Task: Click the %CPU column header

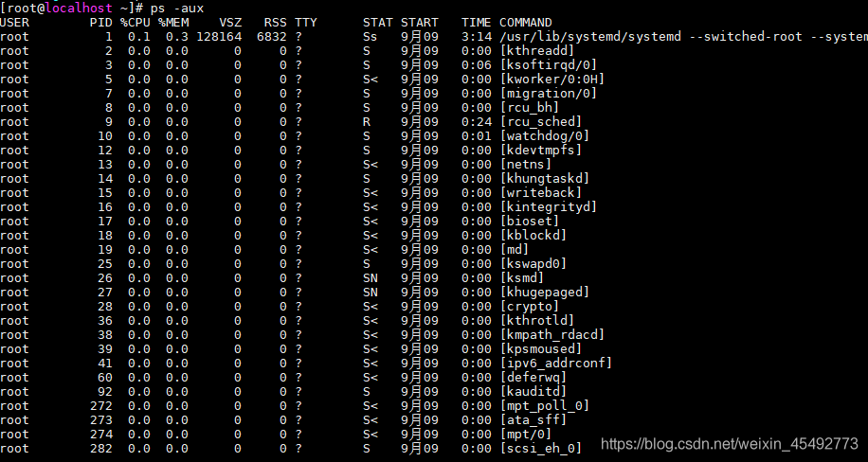Action: 136,23
